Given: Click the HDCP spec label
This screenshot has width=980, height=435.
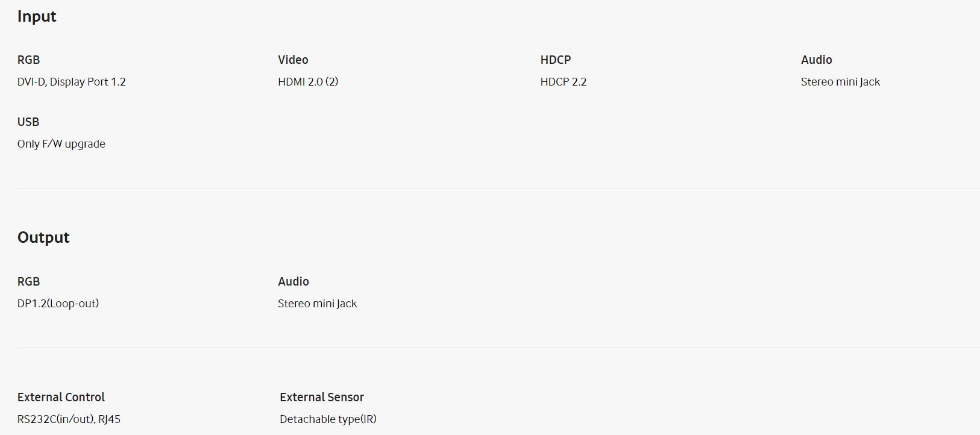Looking at the screenshot, I should coord(555,60).
